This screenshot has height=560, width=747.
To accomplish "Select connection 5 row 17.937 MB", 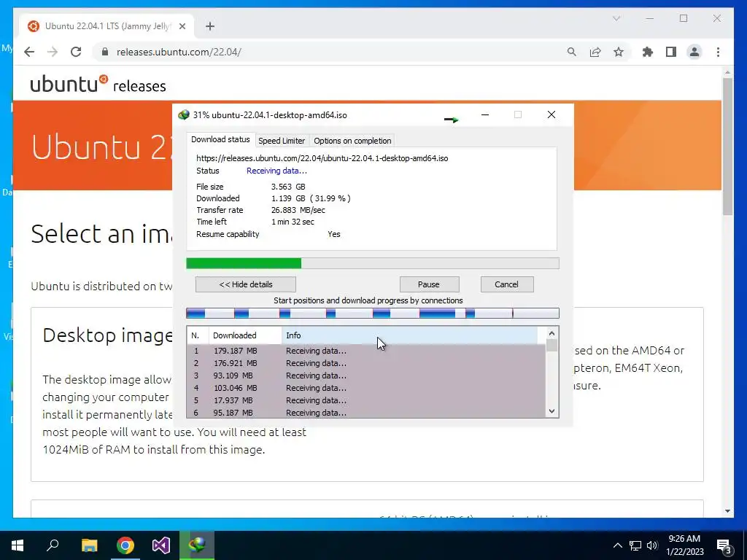I will 366,400.
